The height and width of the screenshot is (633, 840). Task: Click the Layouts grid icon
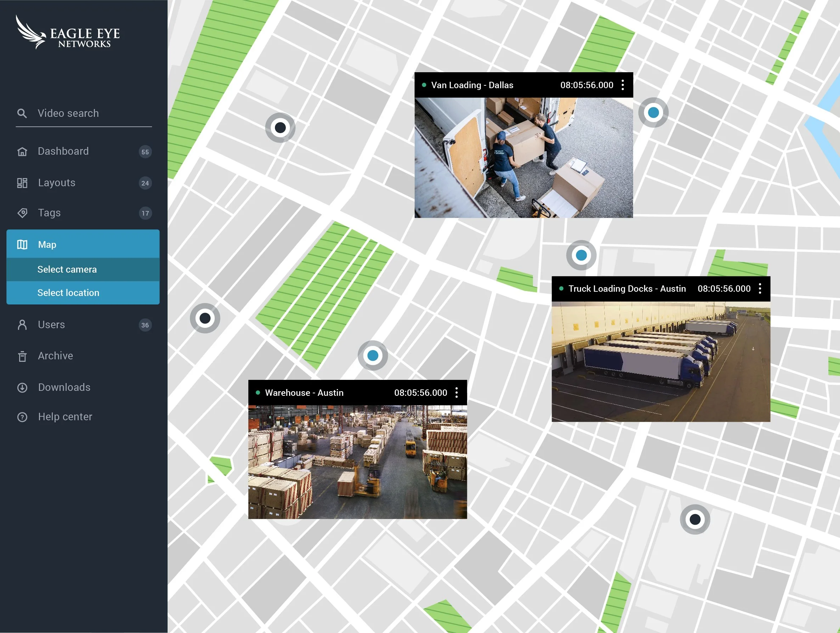22,183
